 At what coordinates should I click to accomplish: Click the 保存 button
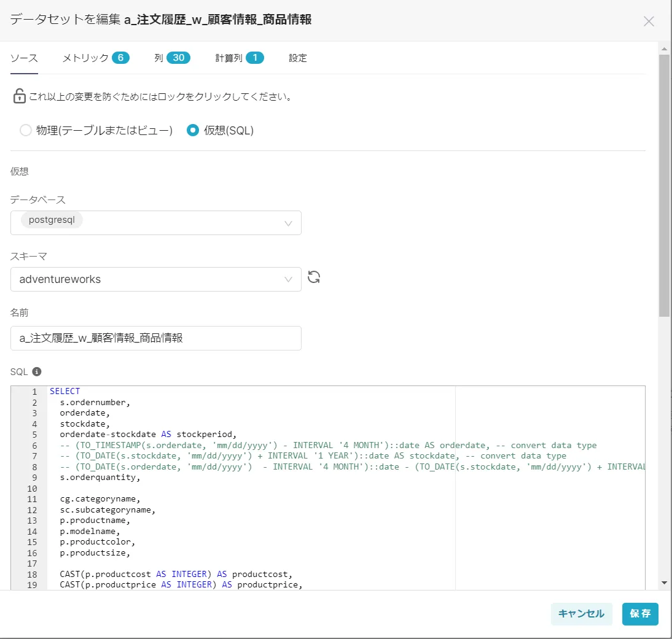[x=640, y=614]
